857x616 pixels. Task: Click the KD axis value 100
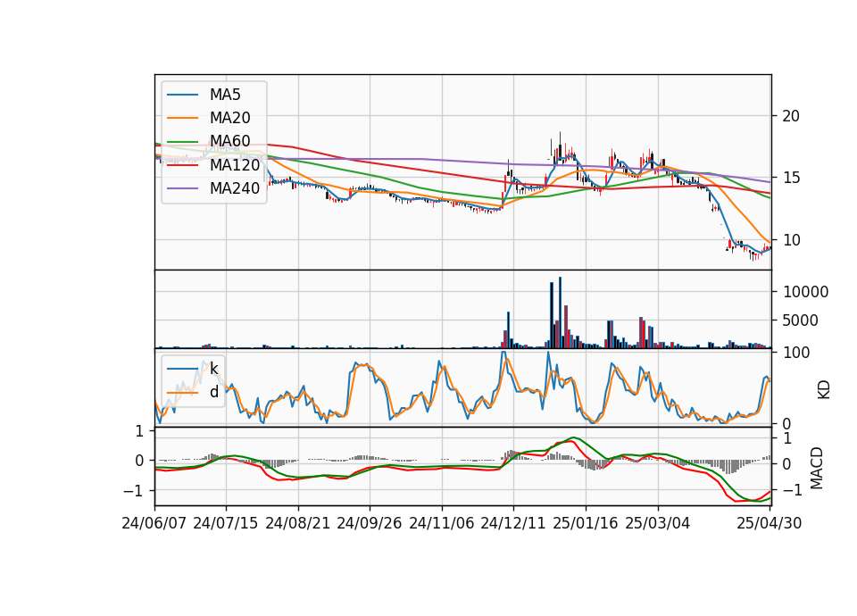[796, 353]
